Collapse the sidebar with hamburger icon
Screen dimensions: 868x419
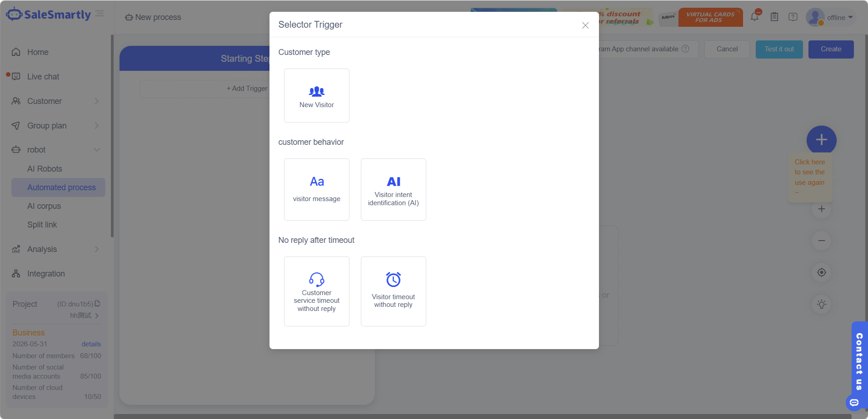pyautogui.click(x=100, y=14)
